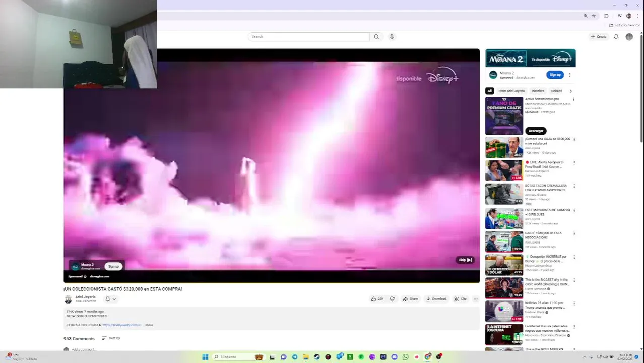Select the Watches filter chip

point(538,91)
